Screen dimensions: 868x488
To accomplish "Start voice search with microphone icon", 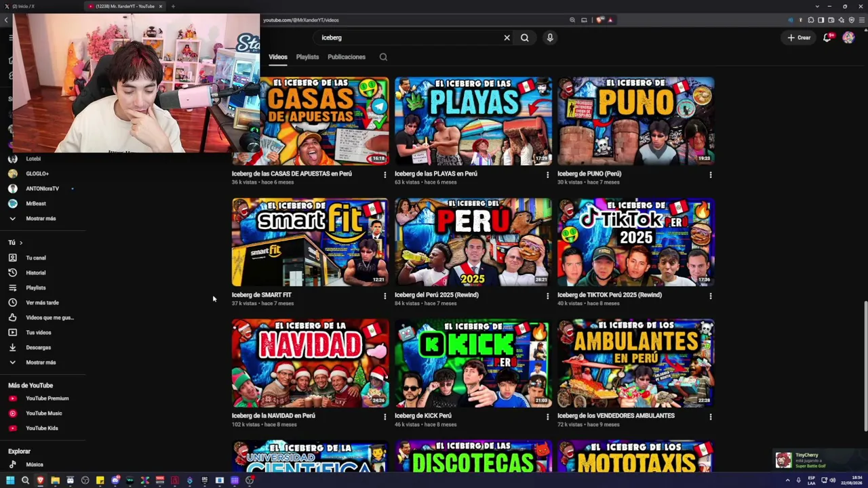I will coord(550,38).
